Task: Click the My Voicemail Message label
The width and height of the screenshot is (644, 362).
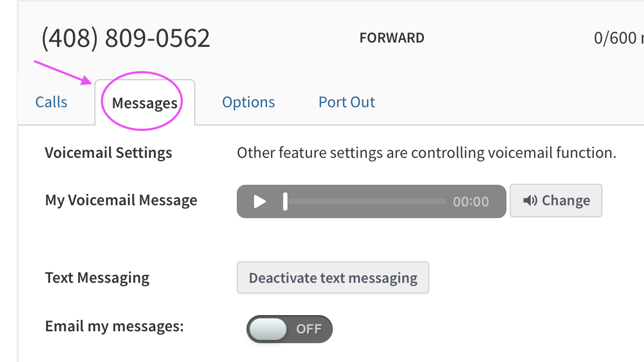Action: [x=121, y=200]
